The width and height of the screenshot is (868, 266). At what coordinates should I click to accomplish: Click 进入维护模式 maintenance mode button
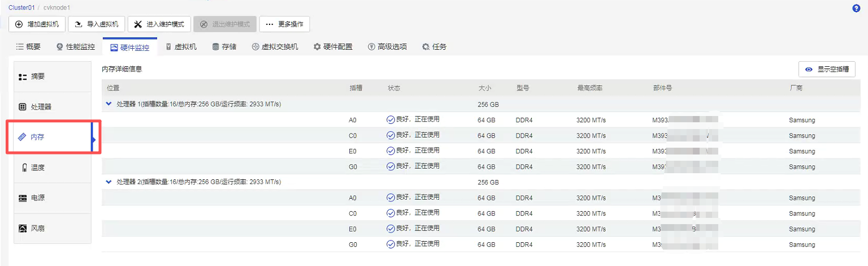coord(159,24)
